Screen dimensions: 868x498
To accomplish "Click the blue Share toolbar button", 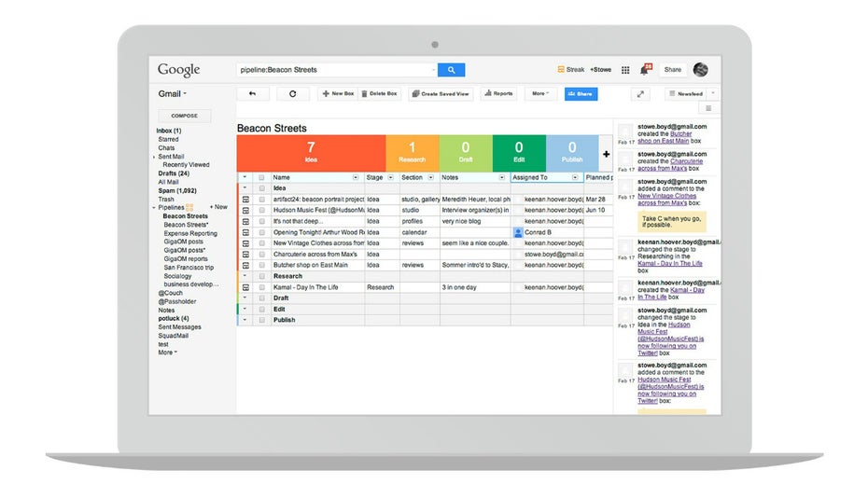I will pyautogui.click(x=581, y=94).
